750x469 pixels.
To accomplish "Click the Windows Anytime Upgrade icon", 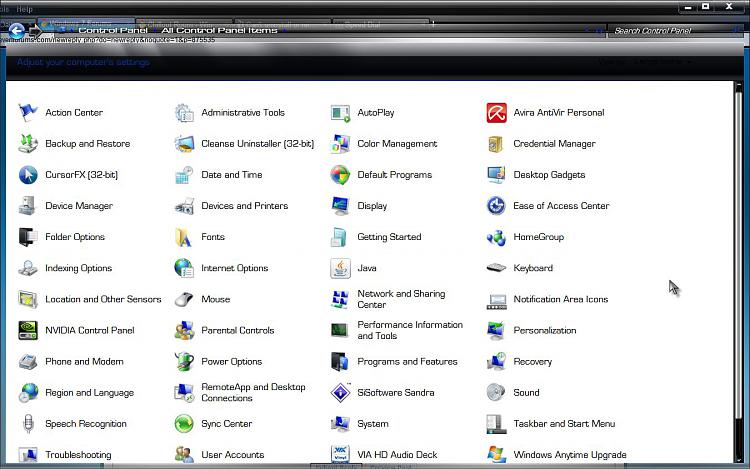I will click(496, 454).
